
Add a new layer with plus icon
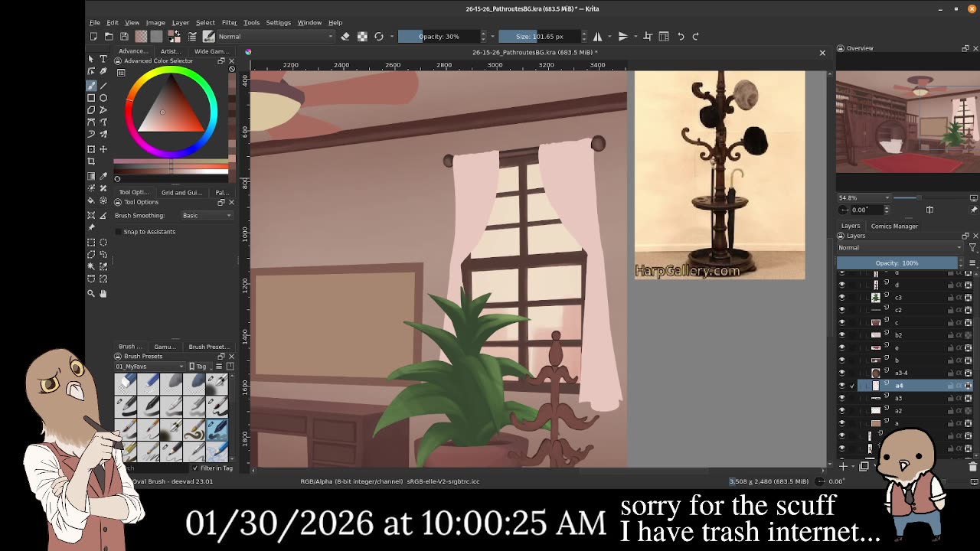(843, 466)
